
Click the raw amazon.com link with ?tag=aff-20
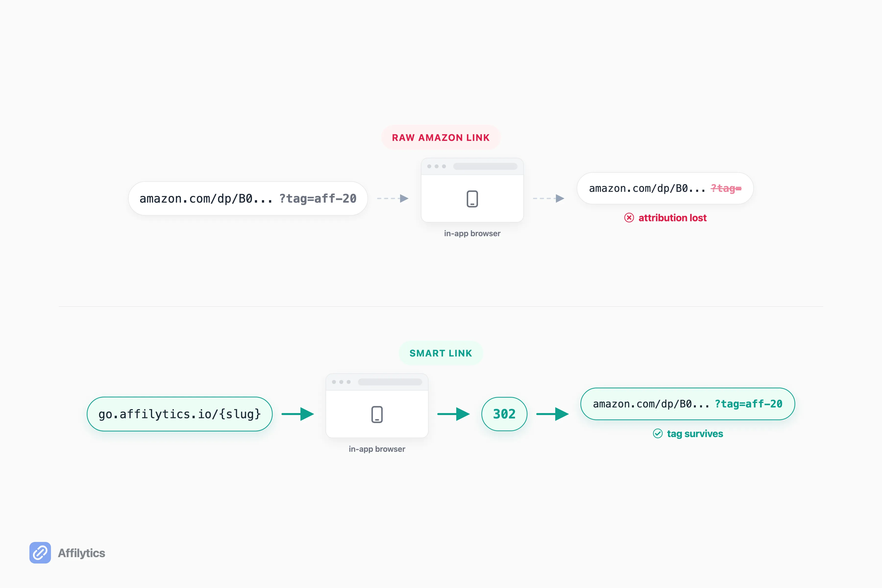[248, 198]
